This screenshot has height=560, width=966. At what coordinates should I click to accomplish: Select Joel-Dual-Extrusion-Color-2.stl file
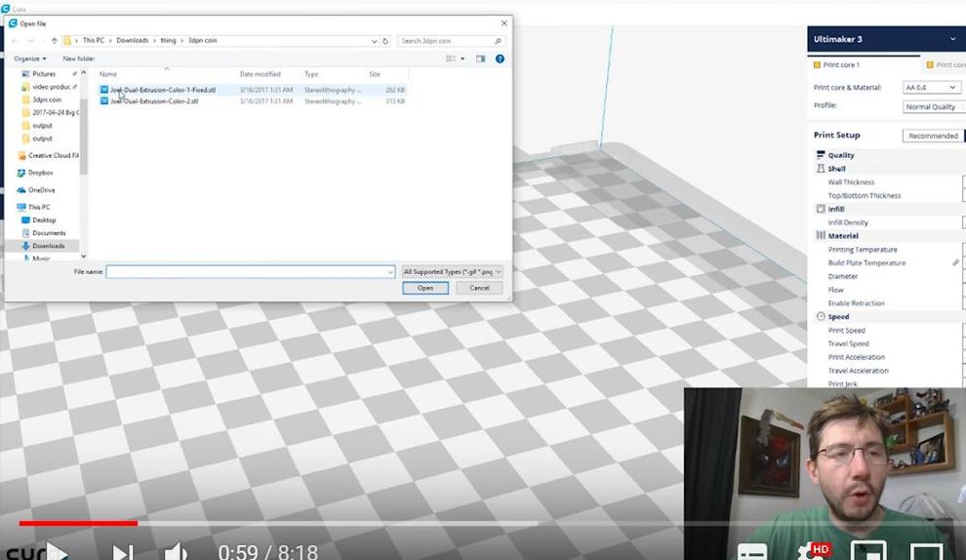click(x=154, y=101)
